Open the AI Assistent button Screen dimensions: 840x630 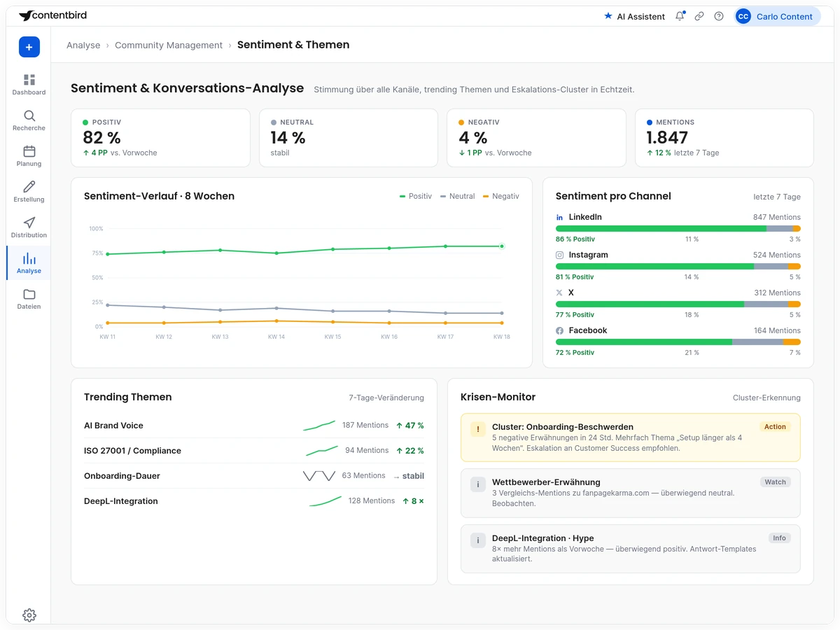tap(634, 16)
